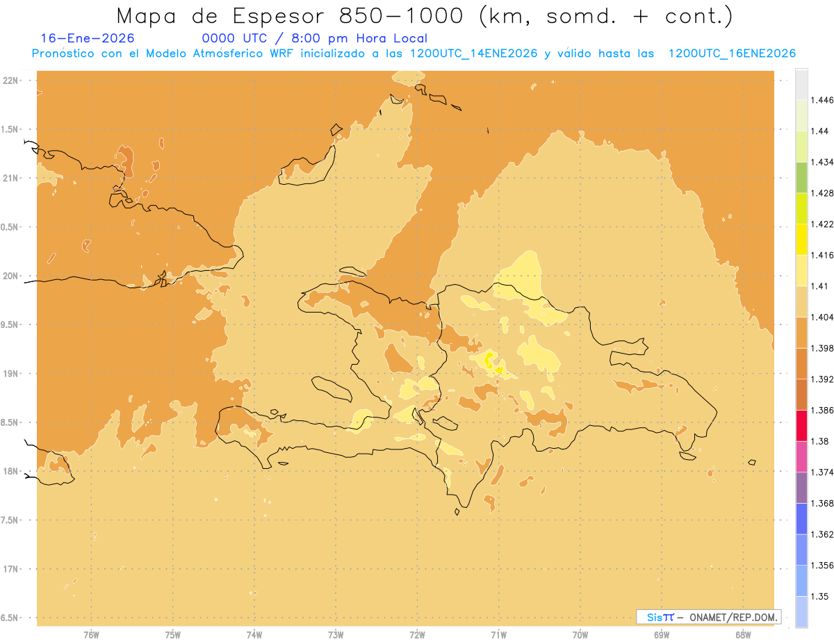Click the legend value '1.434'

pyautogui.click(x=824, y=162)
